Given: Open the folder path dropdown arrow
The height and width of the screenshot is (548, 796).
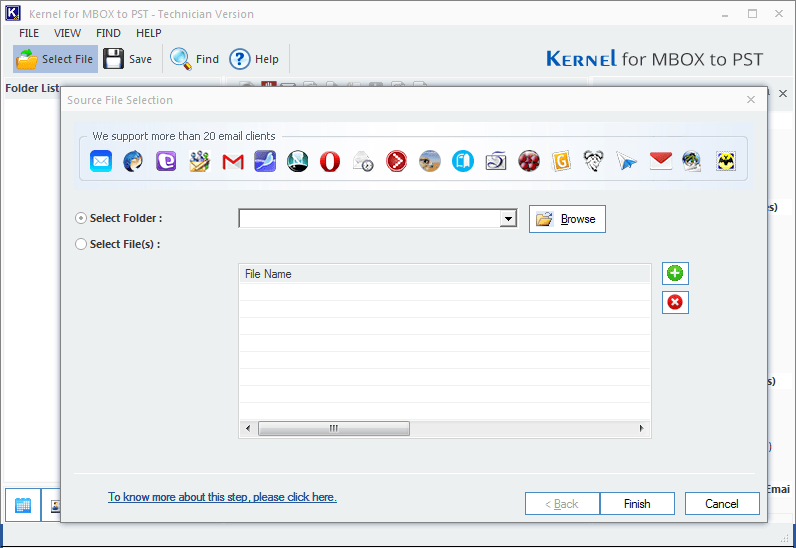Looking at the screenshot, I should point(508,219).
